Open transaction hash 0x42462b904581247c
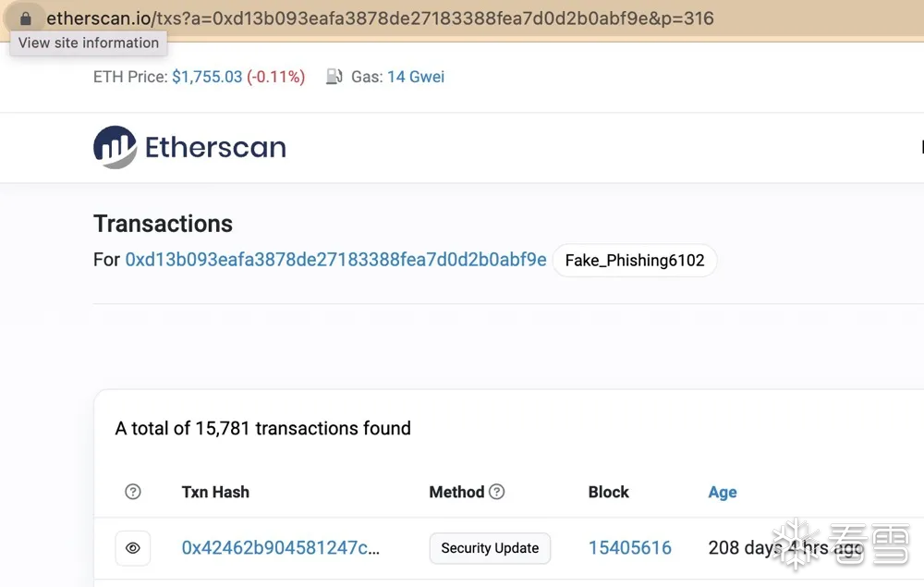Viewport: 924px width, 587px height. [x=280, y=548]
